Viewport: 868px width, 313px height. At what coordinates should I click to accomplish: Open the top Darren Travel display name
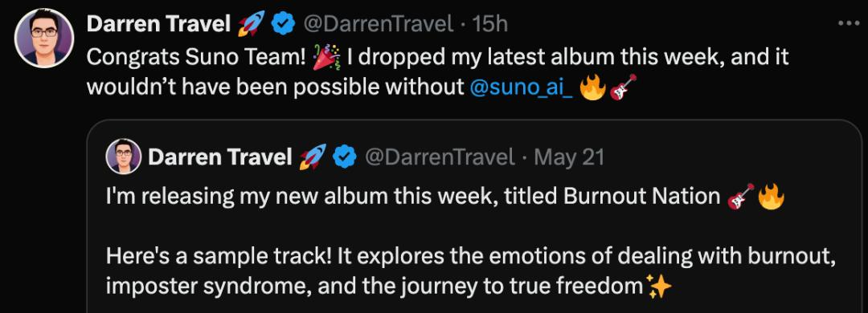pos(158,24)
